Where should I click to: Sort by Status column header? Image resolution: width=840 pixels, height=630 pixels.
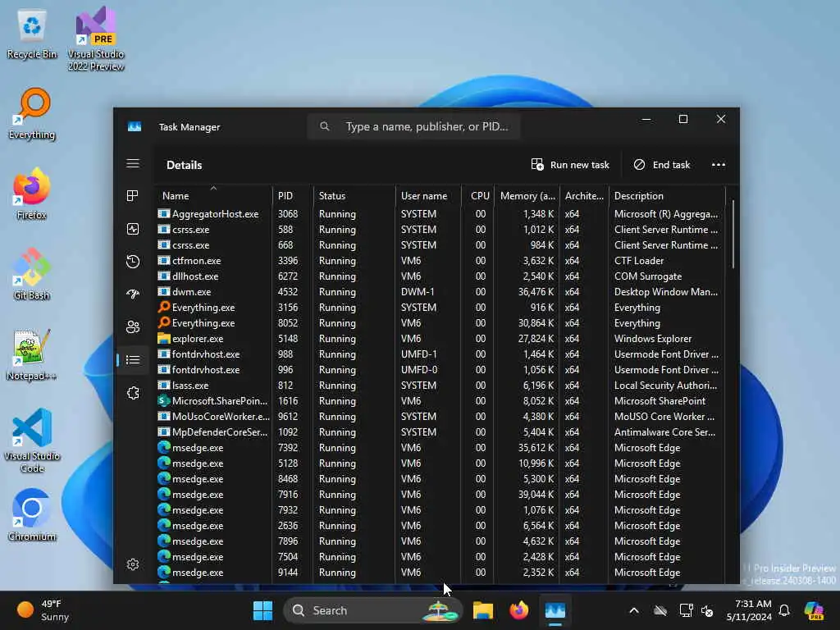point(354,195)
